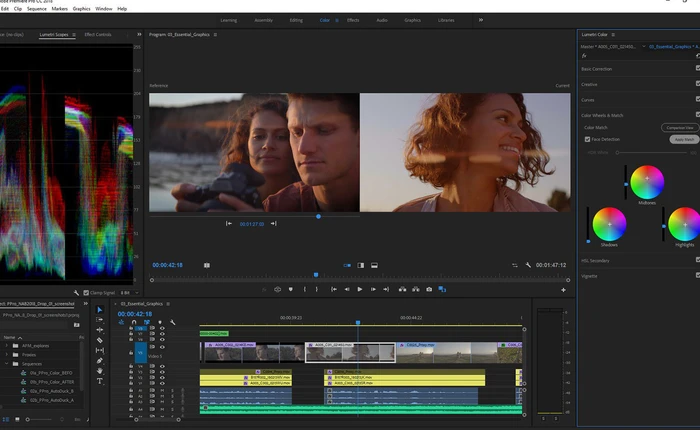Go to In point
The width and height of the screenshot is (700, 430).
pyautogui.click(x=333, y=289)
